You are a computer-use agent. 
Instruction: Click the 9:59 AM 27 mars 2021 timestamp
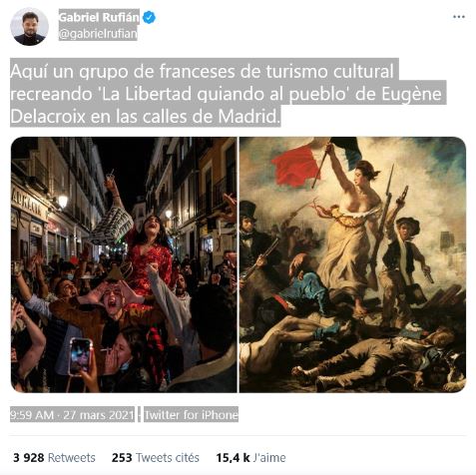pos(72,414)
